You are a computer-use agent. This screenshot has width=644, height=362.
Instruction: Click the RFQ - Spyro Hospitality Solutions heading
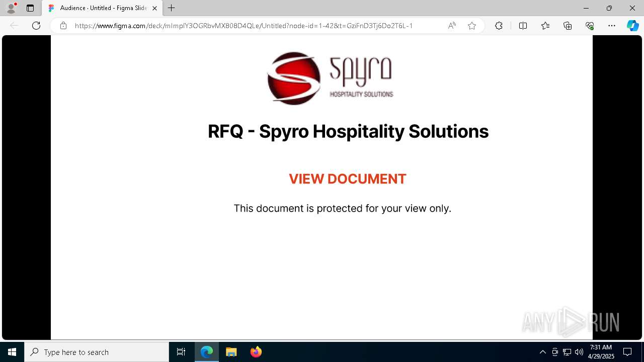point(348,131)
